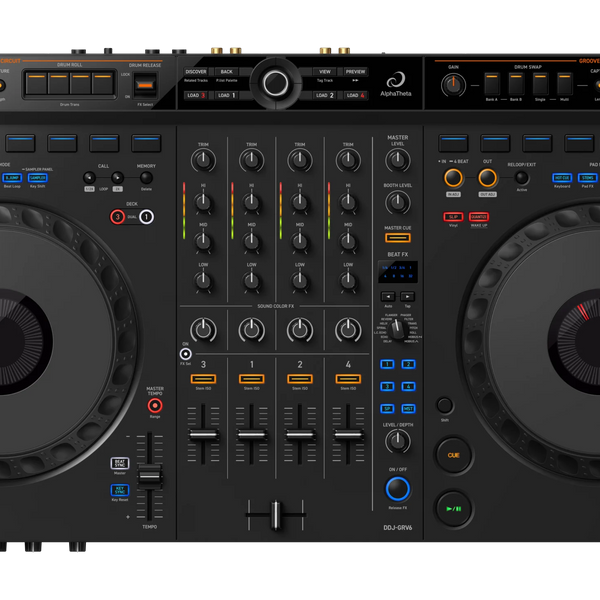Click the Beat FX beat display
600x600 pixels.
click(x=398, y=272)
